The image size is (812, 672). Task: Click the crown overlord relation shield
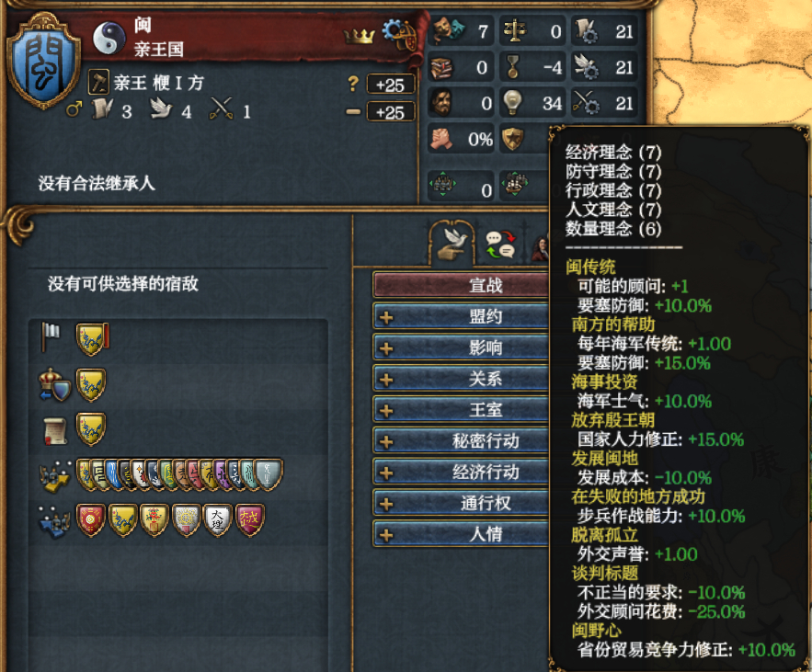click(91, 385)
